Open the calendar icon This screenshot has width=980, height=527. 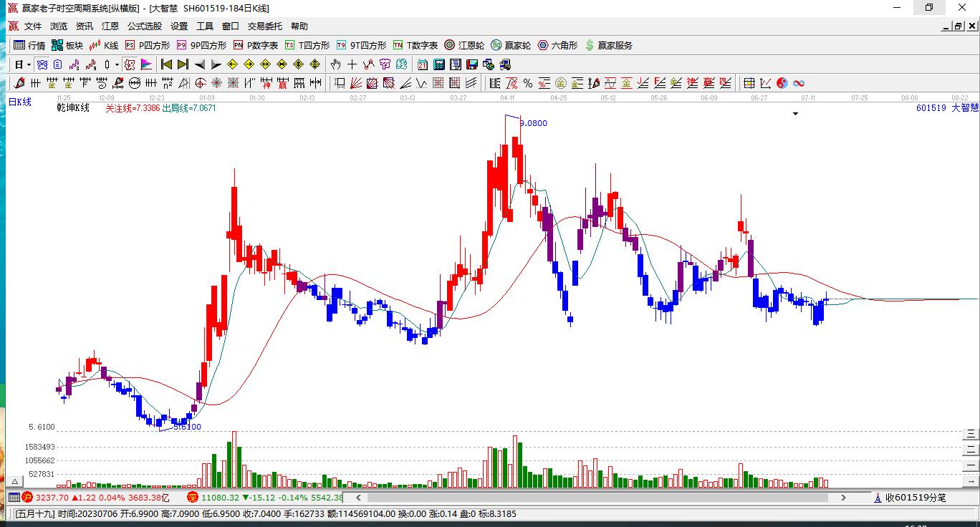[x=423, y=64]
